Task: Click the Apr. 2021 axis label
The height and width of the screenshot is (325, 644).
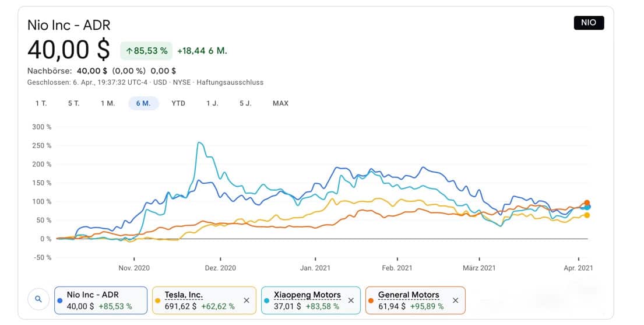Action: pos(578,268)
